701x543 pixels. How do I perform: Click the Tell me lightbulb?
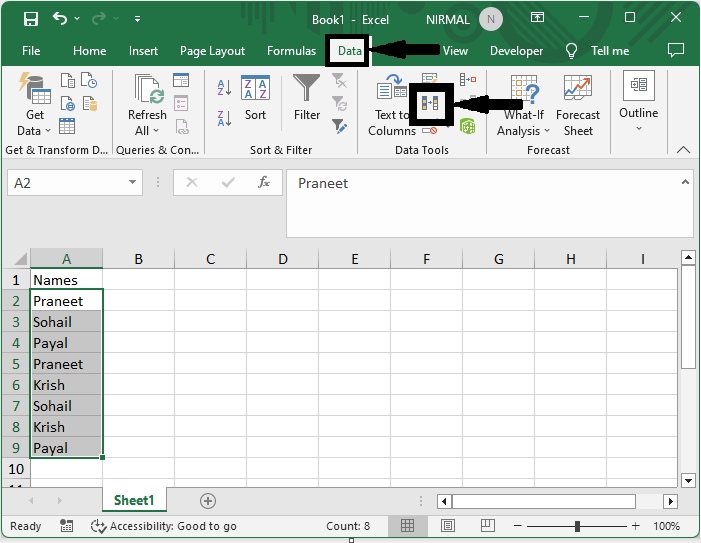pos(571,51)
